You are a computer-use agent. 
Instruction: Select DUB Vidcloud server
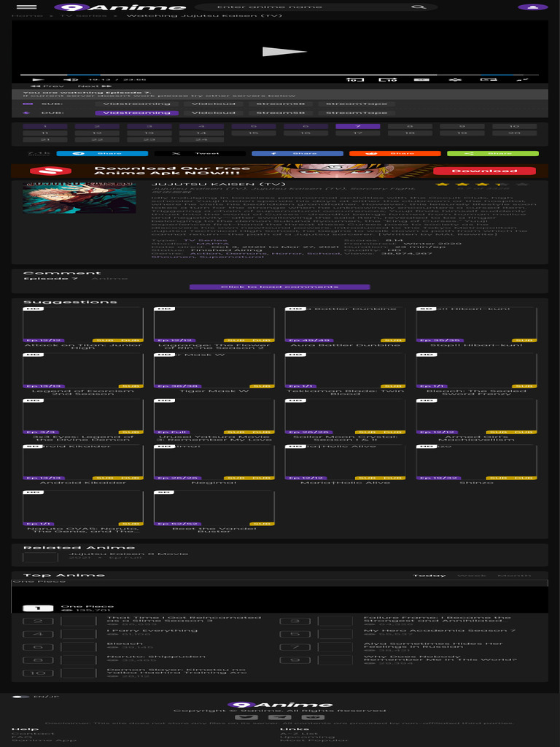[x=214, y=113]
